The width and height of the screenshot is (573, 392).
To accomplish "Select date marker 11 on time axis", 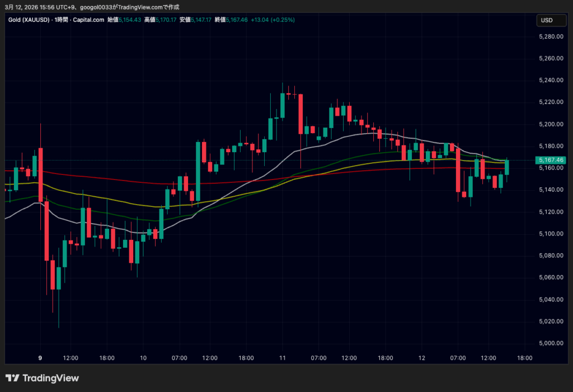I will (283, 358).
